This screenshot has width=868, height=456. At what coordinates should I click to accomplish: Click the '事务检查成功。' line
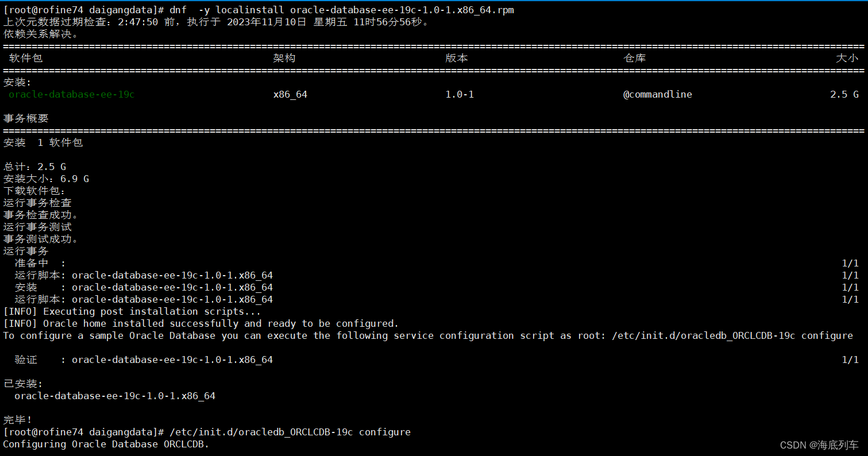point(40,215)
